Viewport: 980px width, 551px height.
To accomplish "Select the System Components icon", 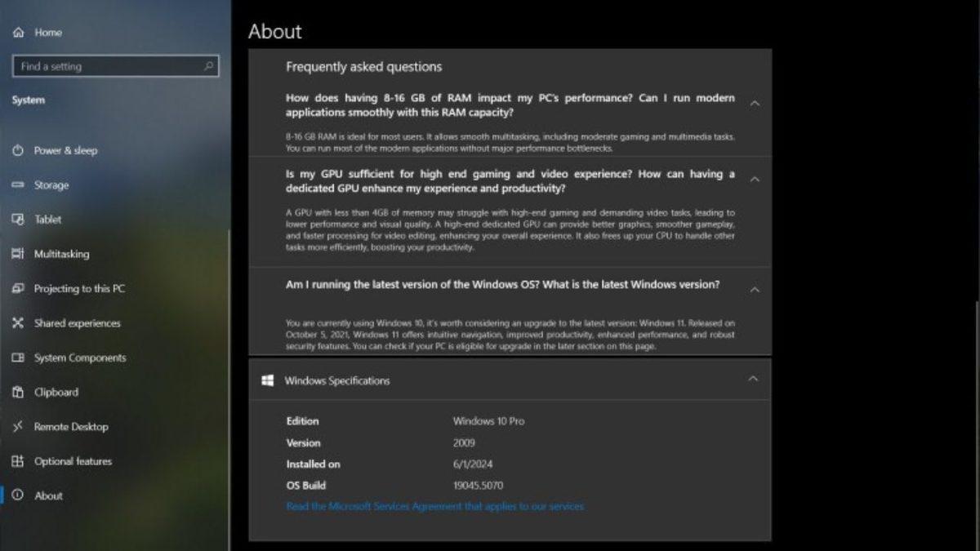I will (x=17, y=358).
